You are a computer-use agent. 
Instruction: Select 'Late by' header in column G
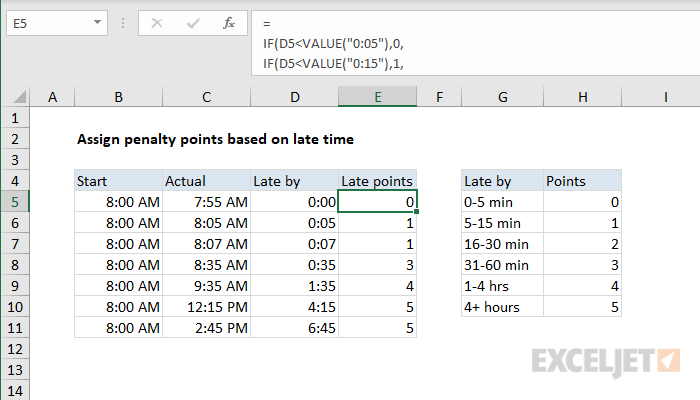503,181
